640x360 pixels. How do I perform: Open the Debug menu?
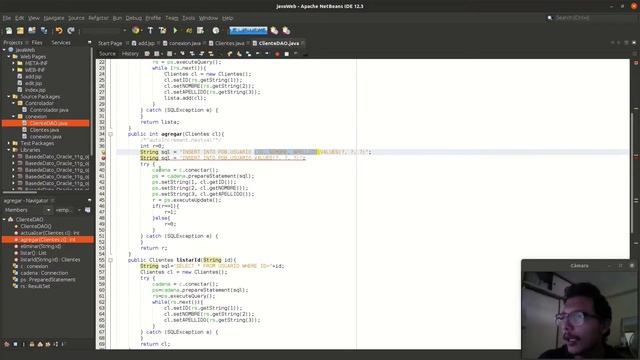(x=133, y=18)
